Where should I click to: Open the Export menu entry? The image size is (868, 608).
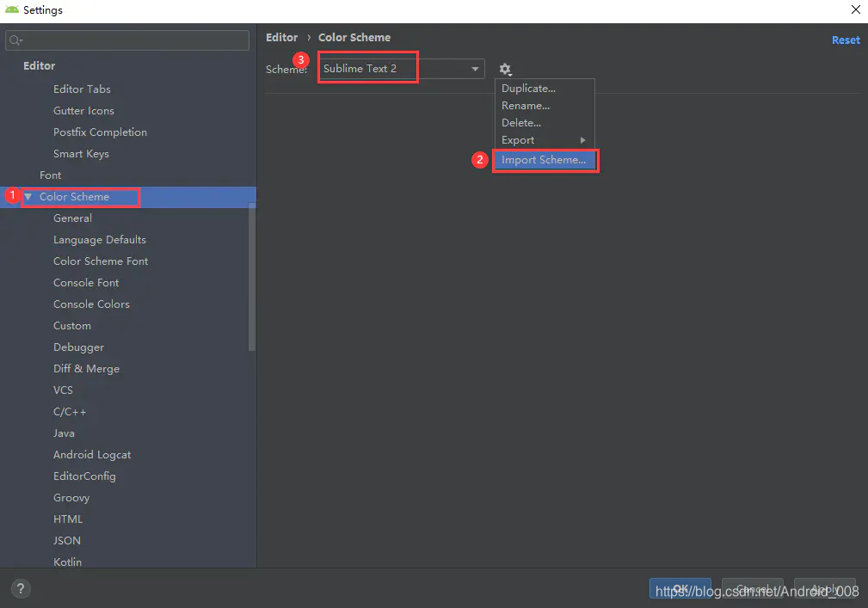pyautogui.click(x=545, y=140)
